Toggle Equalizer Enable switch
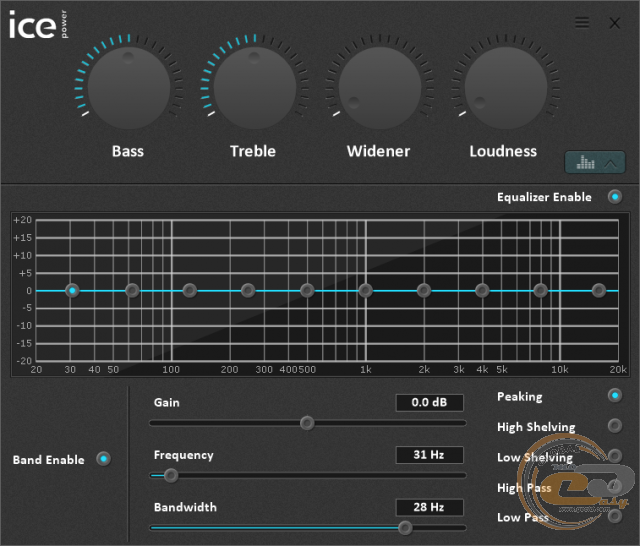 click(x=615, y=197)
